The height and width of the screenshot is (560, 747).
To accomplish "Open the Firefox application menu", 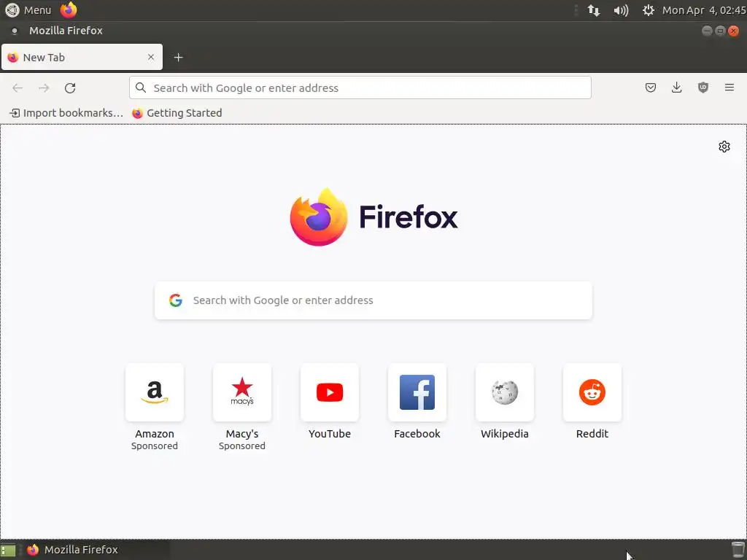I will coord(729,87).
